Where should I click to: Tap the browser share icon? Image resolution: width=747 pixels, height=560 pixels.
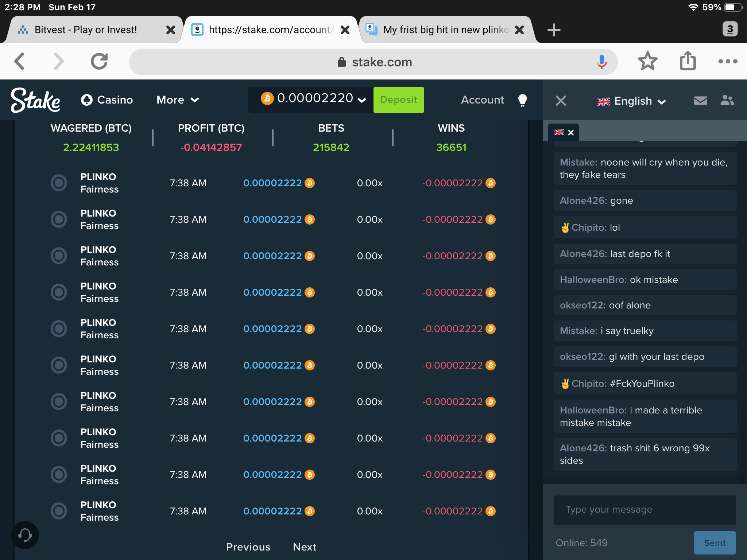[688, 61]
